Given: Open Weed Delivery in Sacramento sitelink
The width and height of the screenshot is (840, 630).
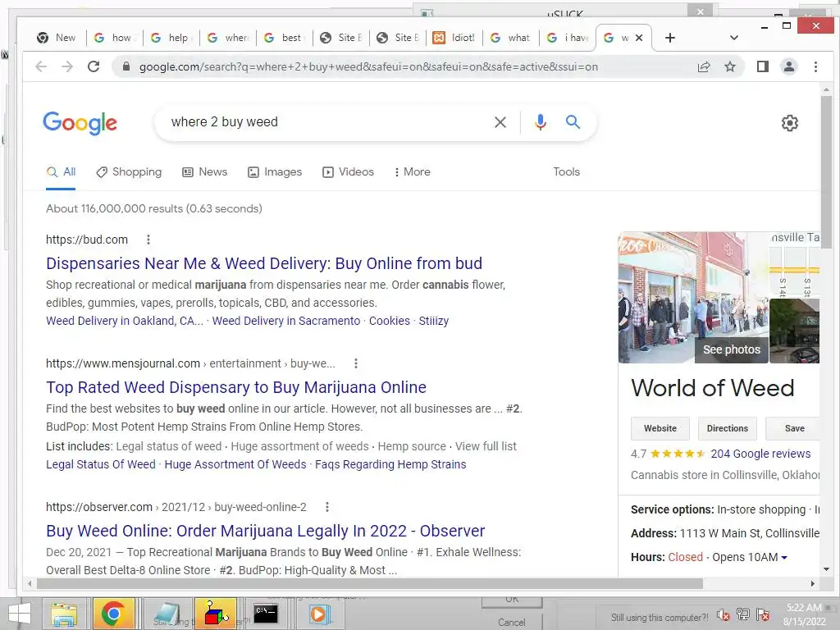Looking at the screenshot, I should pos(286,321).
